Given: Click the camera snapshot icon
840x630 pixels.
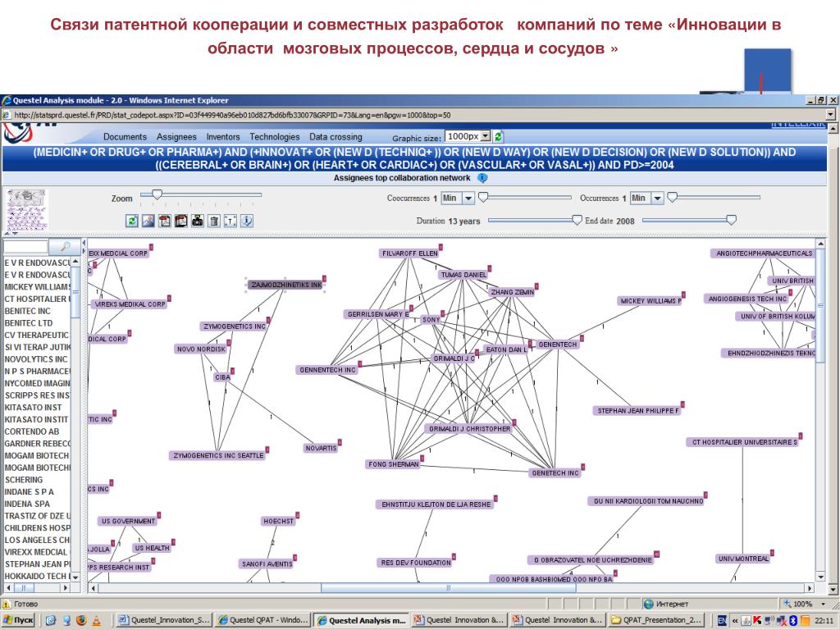Looking at the screenshot, I should point(197,221).
